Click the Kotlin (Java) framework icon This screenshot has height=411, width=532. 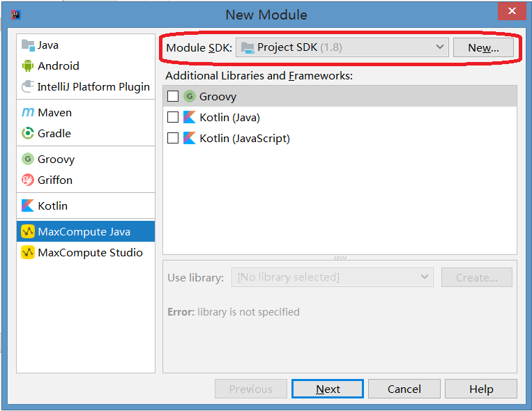coord(190,117)
